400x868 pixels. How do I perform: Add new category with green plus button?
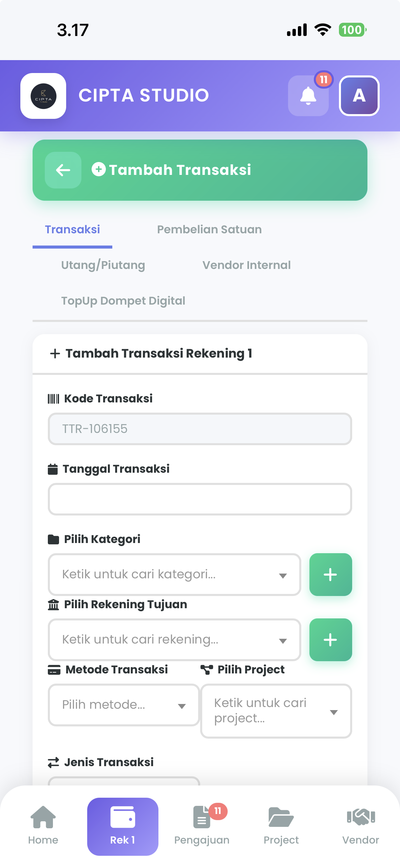tap(330, 575)
